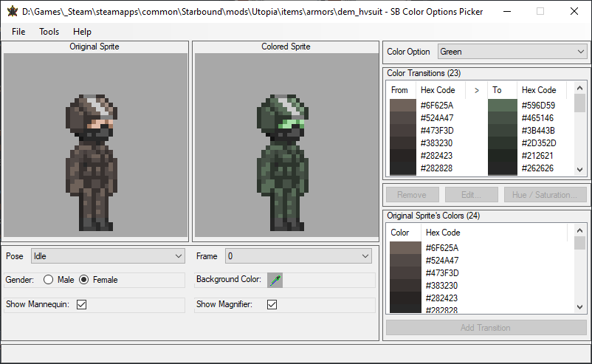Close the SB Color Options Picker window
The image size is (592, 364).
574,11
